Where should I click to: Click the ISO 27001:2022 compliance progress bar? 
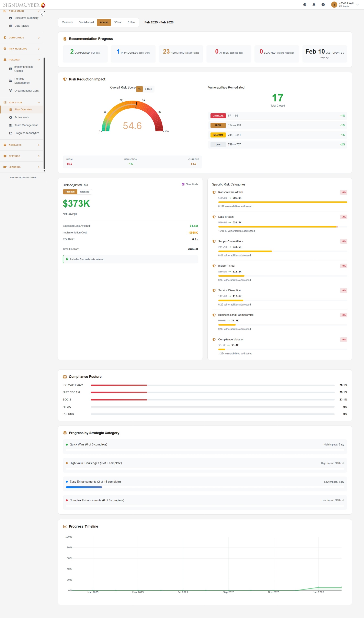pos(212,385)
